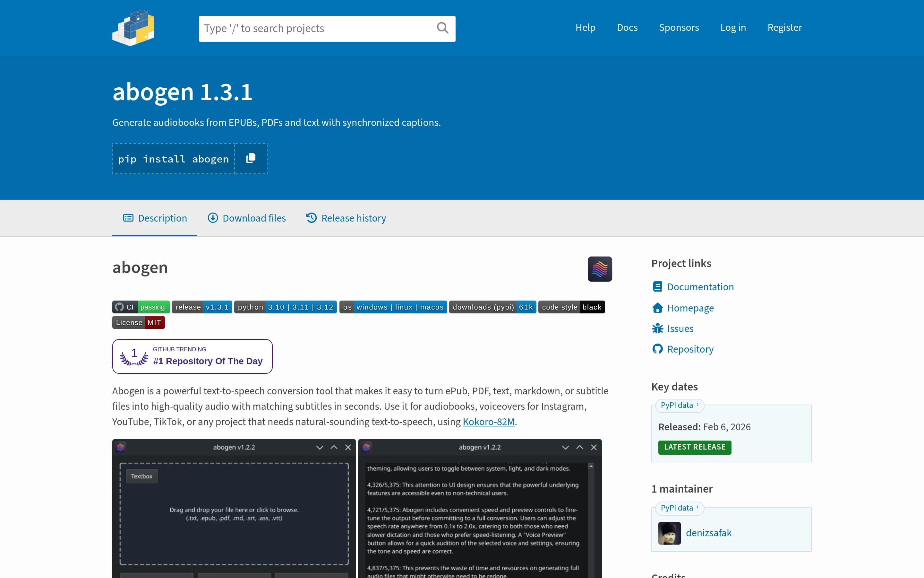This screenshot has width=924, height=578.
Task: Click the GitHub Trending laurel badge
Action: click(x=193, y=356)
